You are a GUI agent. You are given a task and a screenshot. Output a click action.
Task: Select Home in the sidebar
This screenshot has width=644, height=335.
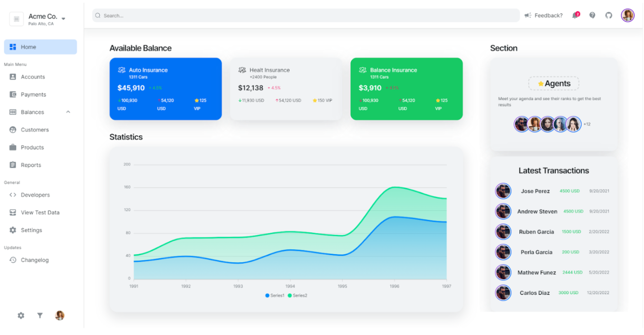[40, 47]
